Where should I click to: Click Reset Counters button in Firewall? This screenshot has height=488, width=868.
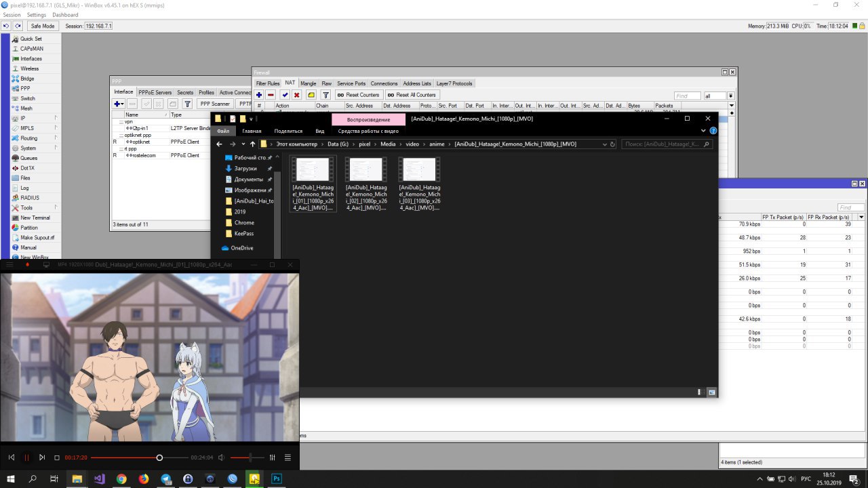[358, 95]
